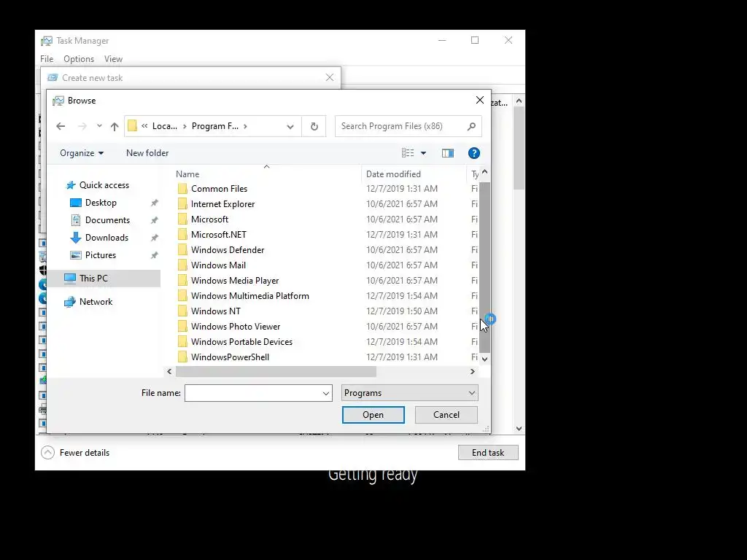Open the View menu in Task Manager
Viewport: 747px width, 560px height.
click(113, 59)
